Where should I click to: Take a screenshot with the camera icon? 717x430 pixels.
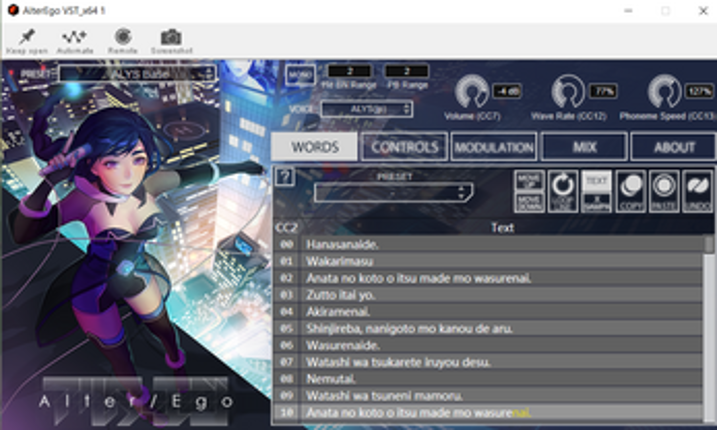172,37
